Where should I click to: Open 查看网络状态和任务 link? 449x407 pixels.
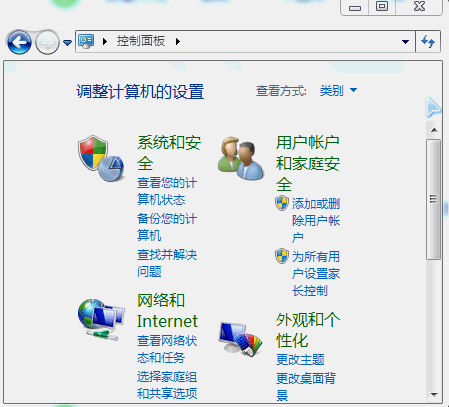167,349
